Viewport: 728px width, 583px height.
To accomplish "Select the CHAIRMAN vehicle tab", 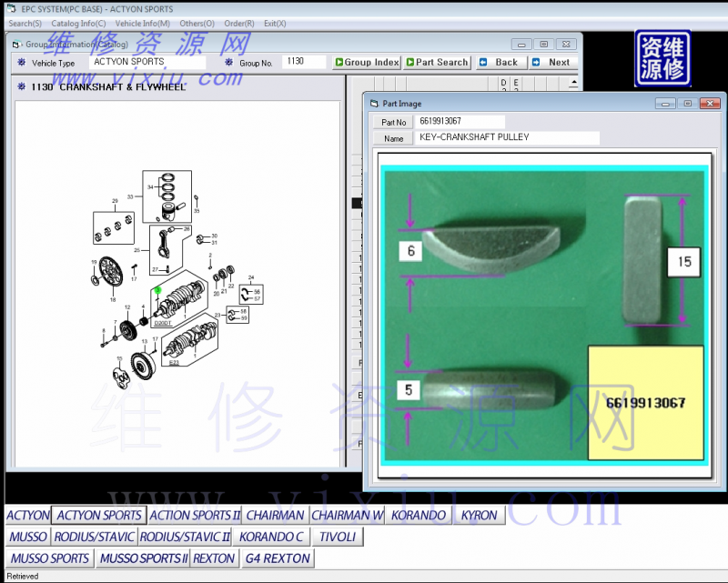I will (x=276, y=515).
